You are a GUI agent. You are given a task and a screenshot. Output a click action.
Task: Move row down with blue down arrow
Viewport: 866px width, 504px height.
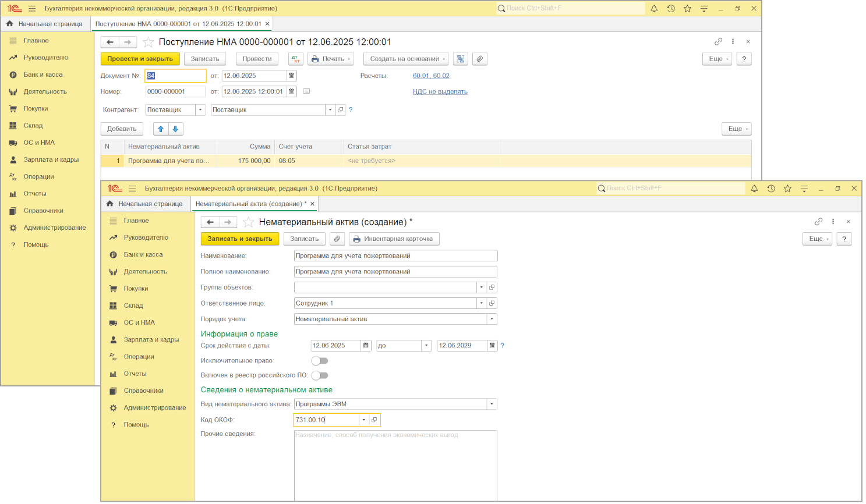(x=175, y=129)
